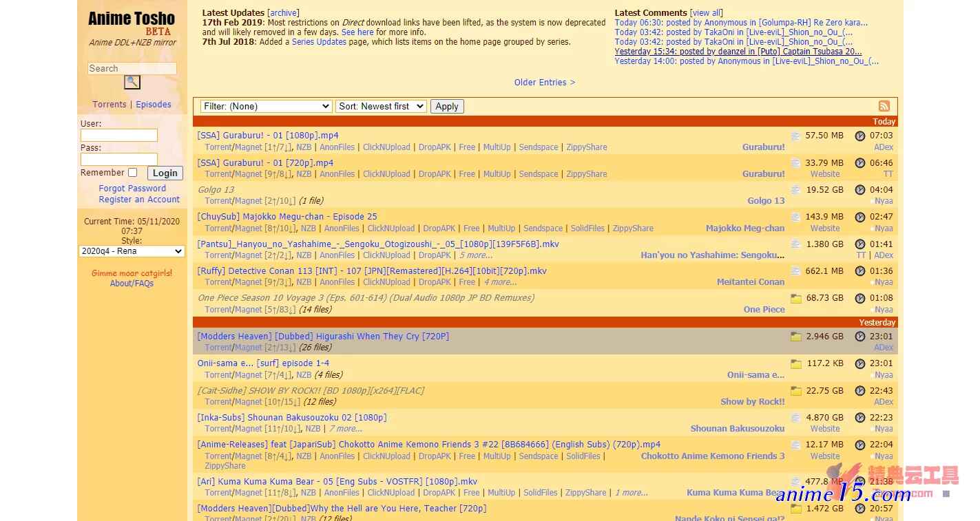This screenshot has height=521, width=980.
Task: Open deanzel Captain Tsubasa comment link
Action: coord(738,52)
